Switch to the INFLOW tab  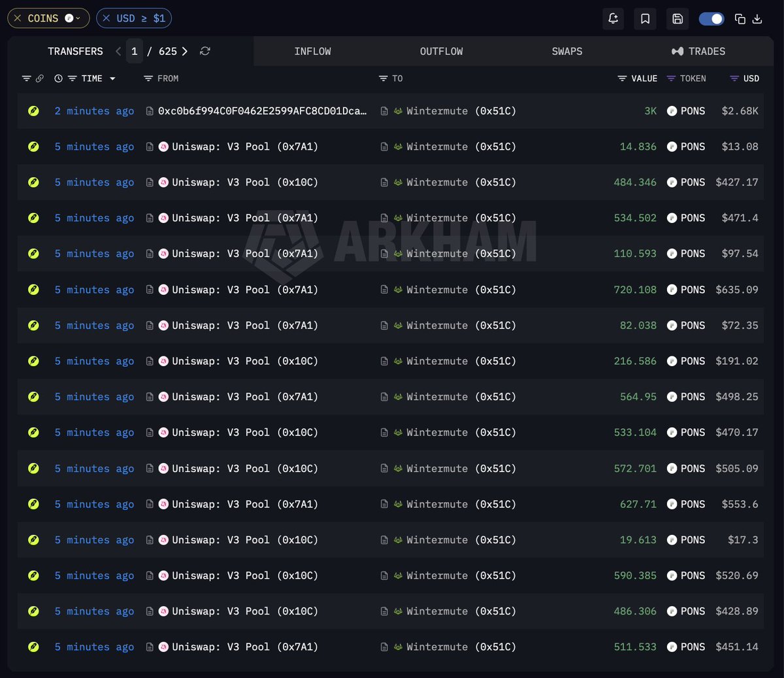click(312, 51)
